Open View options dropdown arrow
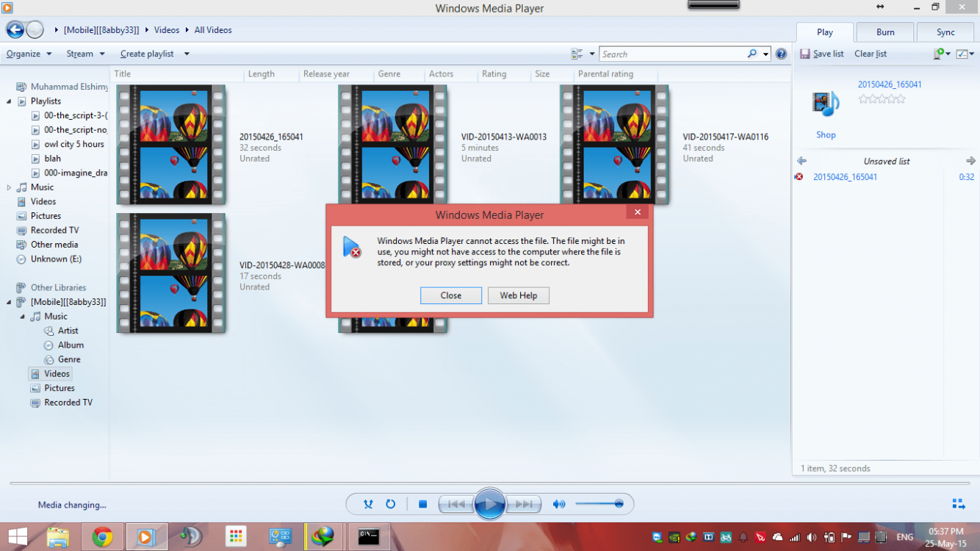The height and width of the screenshot is (551, 980). pos(592,54)
